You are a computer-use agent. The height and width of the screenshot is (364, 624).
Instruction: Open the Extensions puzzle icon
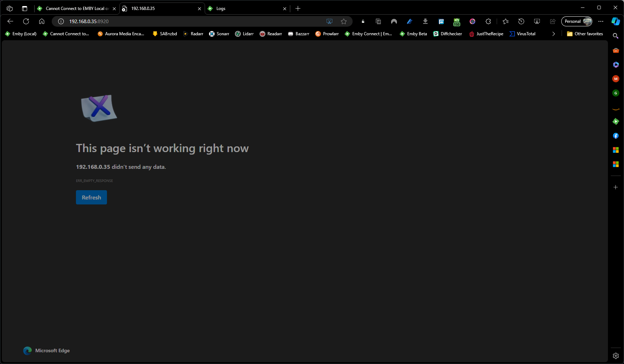click(488, 21)
